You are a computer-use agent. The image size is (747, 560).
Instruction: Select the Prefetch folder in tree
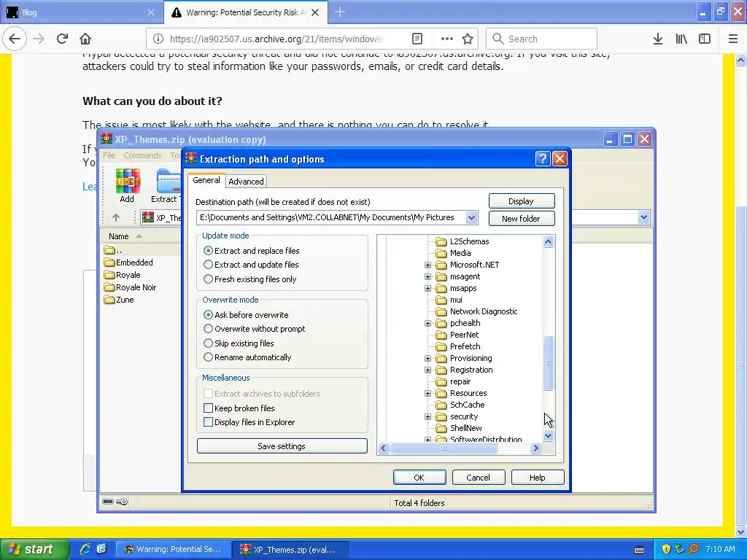[458, 346]
